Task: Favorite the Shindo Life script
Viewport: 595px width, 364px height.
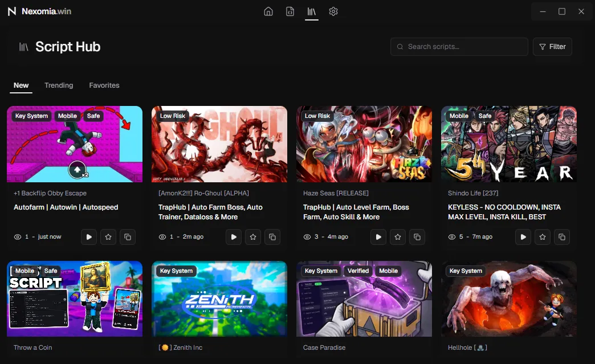Action: pyautogui.click(x=543, y=237)
